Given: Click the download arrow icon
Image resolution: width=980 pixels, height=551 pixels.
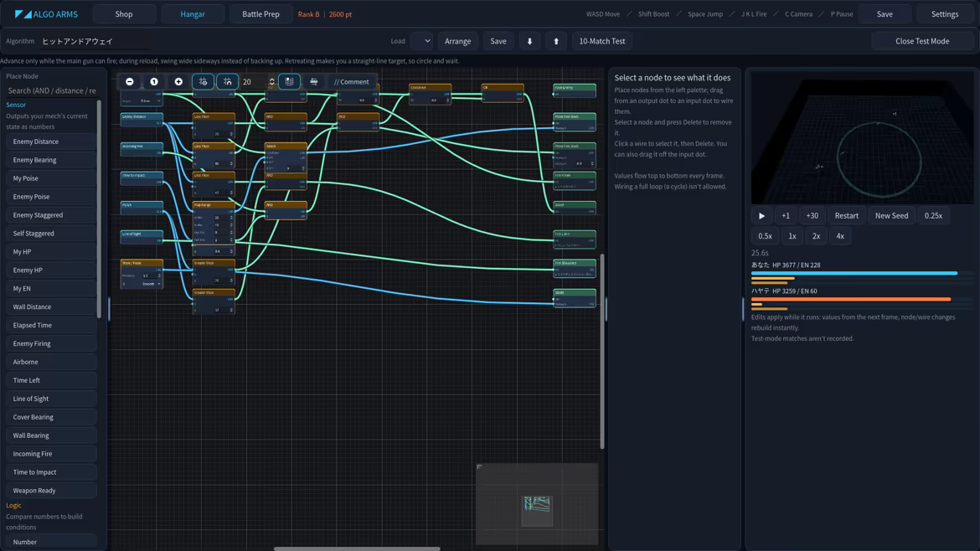Looking at the screenshot, I should [529, 41].
